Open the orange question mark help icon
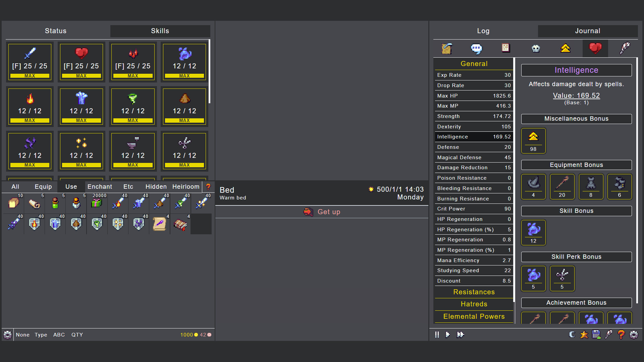Image resolution: width=644 pixels, height=362 pixels. coord(621,335)
